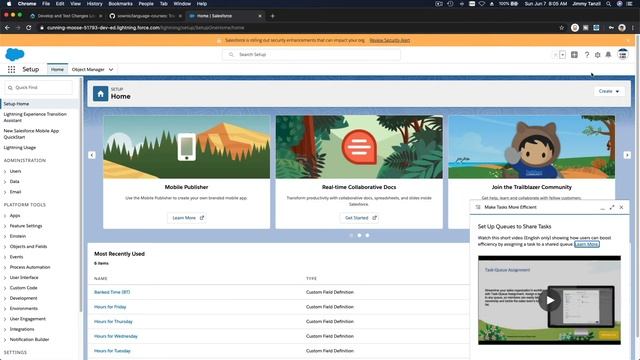Select the first carousel page dot

pyautogui.click(x=351, y=236)
